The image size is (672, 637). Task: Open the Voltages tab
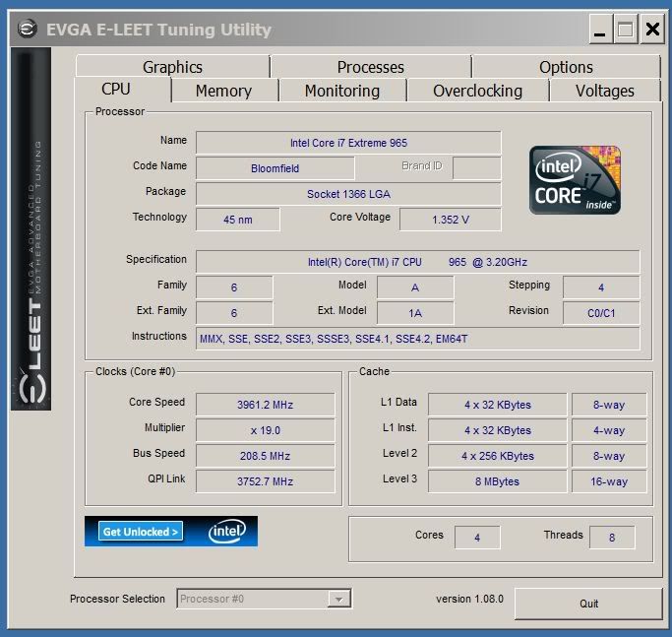tap(605, 91)
